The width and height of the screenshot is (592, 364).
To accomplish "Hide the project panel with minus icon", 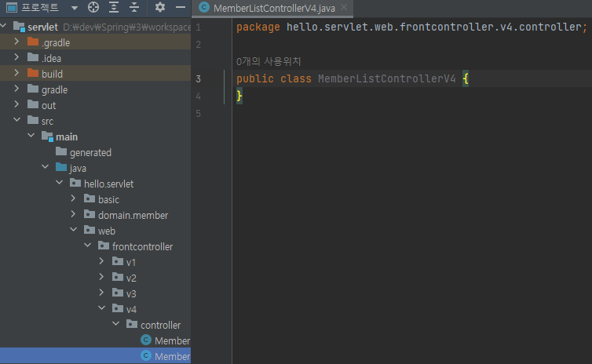I will [x=181, y=7].
